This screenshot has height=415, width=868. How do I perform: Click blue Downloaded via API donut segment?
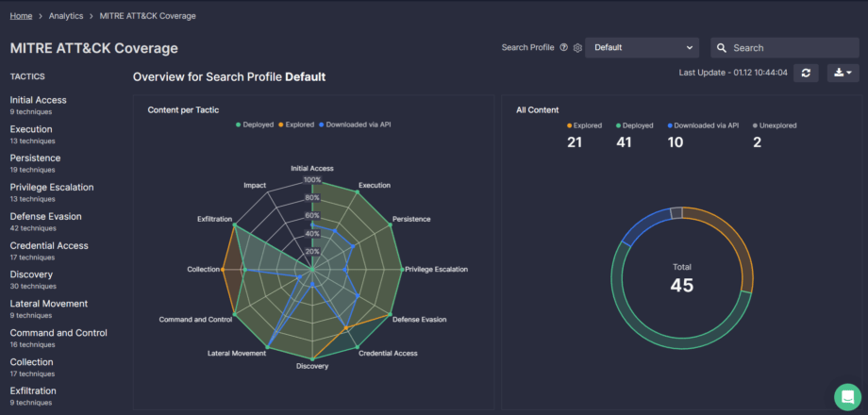point(642,224)
